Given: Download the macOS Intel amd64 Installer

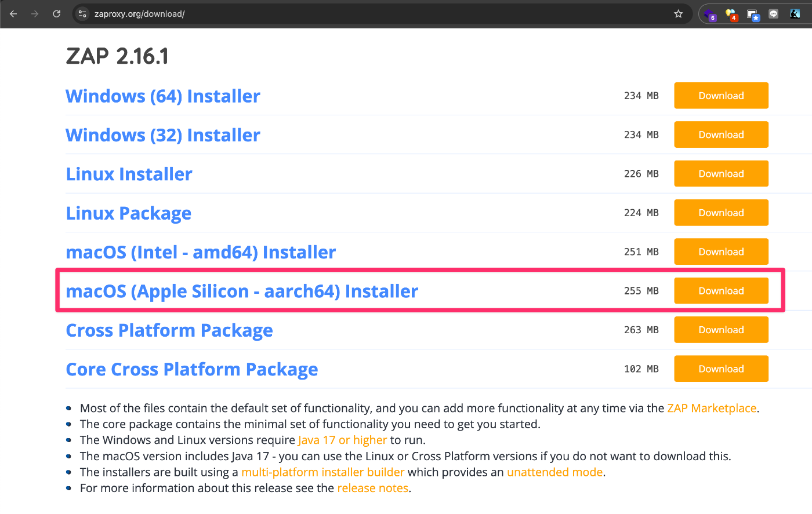Looking at the screenshot, I should (x=721, y=251).
